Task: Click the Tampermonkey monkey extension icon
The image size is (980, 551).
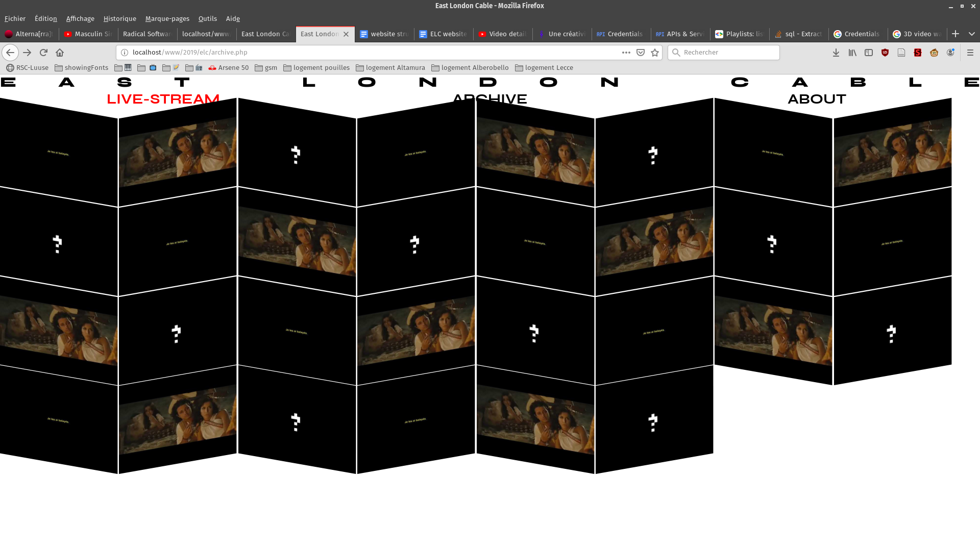Action: [x=934, y=53]
